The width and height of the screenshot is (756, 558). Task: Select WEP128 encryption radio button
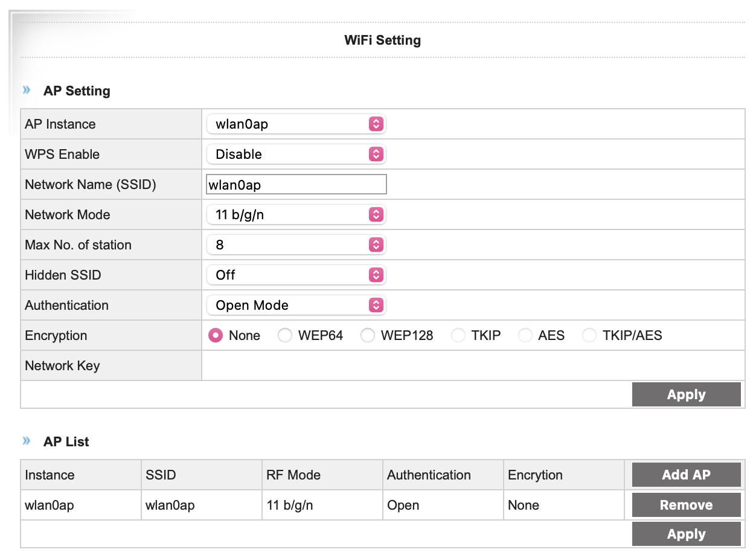point(368,336)
